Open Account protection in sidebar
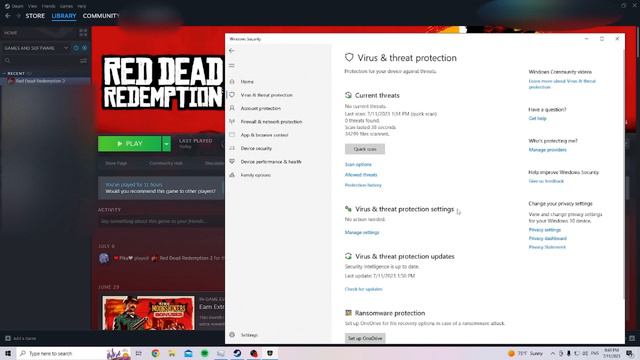 pos(260,108)
